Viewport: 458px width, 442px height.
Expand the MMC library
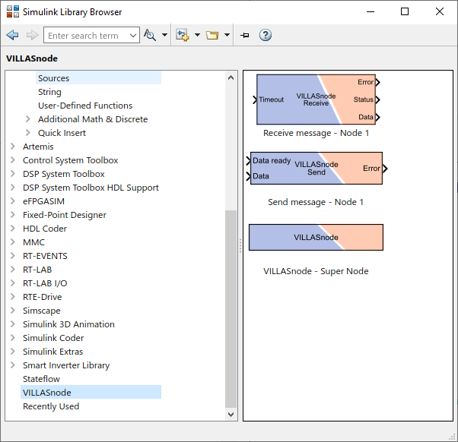13,242
